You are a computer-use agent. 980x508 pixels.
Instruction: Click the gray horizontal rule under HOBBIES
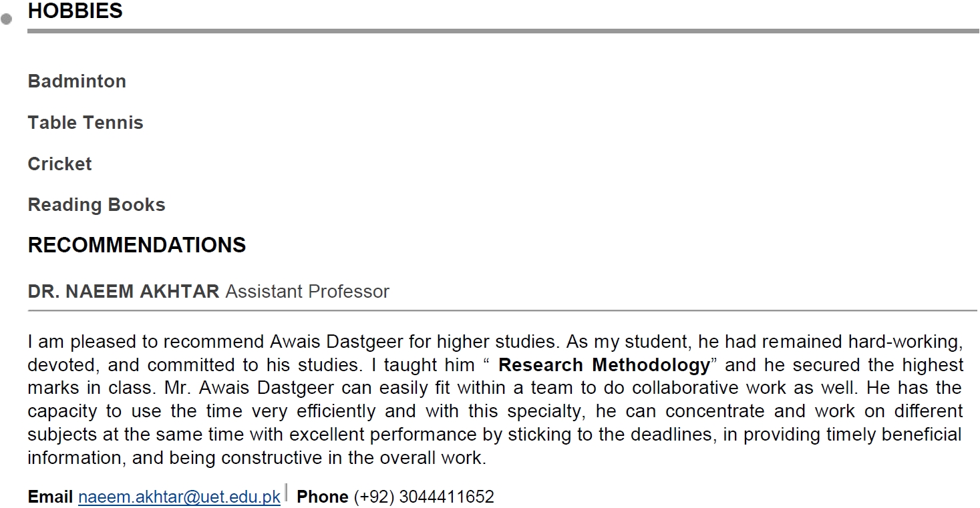(503, 31)
